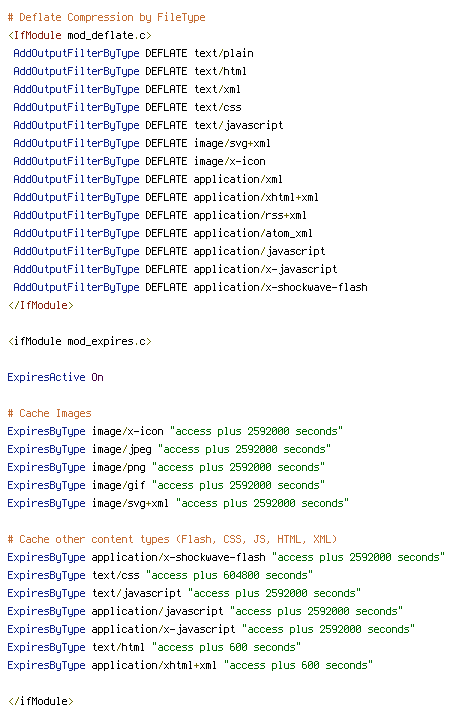Image resolution: width=454 pixels, height=718 pixels.
Task: Select the DEFLATE text/plain line
Action: [x=133, y=53]
